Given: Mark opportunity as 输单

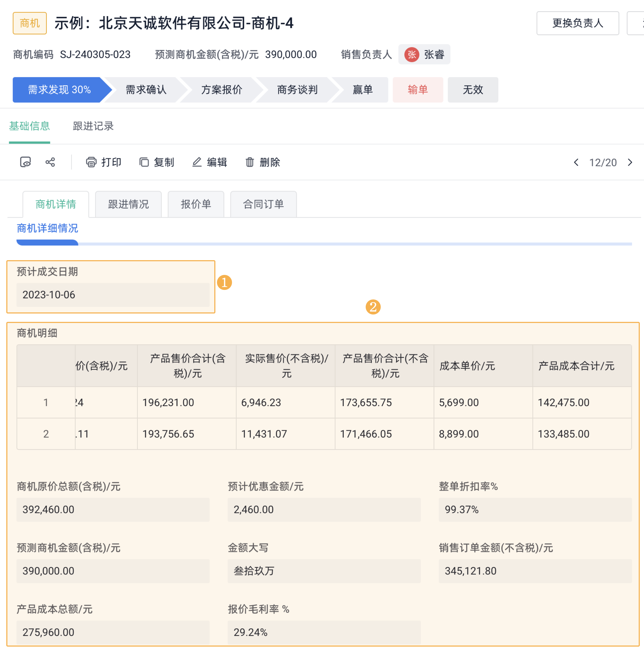Looking at the screenshot, I should [x=417, y=90].
